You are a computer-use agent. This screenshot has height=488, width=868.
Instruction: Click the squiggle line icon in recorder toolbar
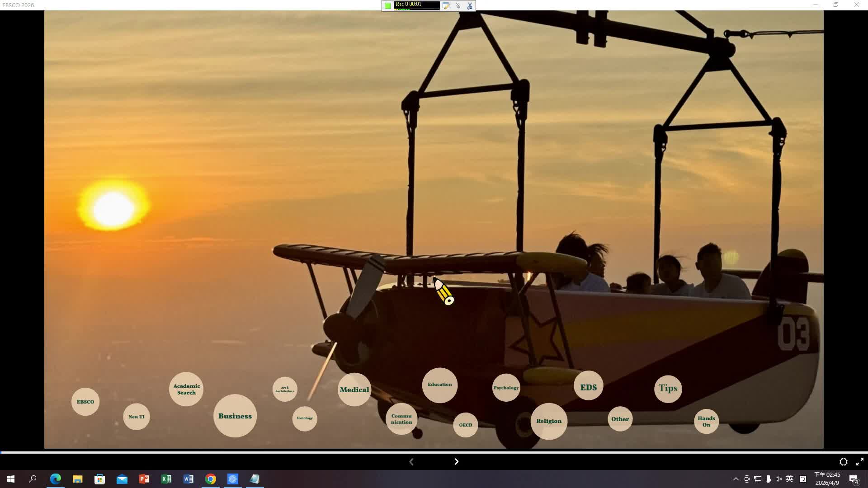(458, 6)
